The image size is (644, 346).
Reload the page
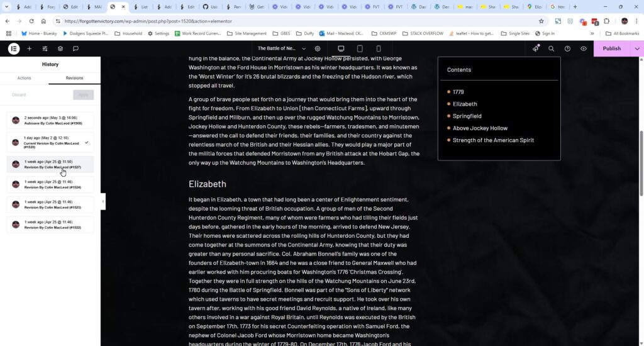[31, 21]
